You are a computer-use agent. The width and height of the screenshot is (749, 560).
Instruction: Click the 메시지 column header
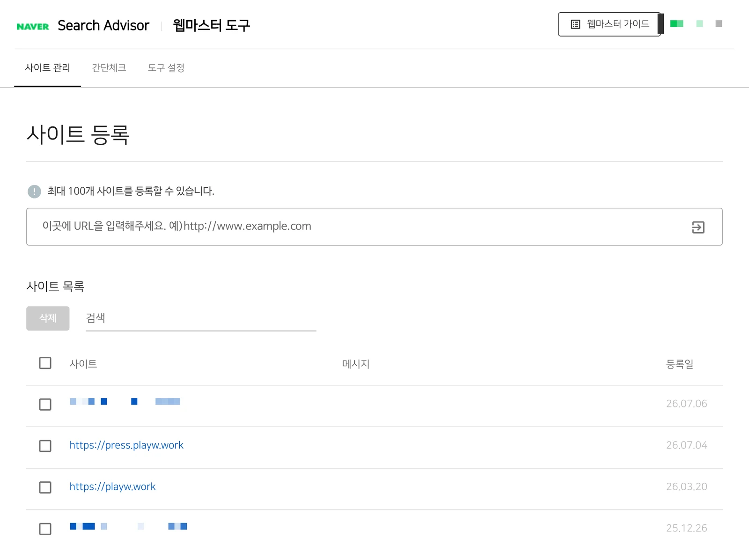click(356, 364)
